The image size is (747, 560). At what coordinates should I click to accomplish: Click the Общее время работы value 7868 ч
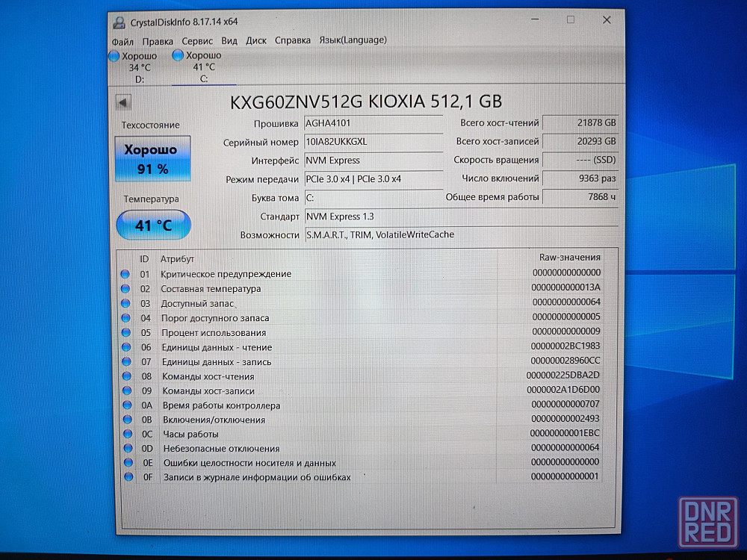580,196
